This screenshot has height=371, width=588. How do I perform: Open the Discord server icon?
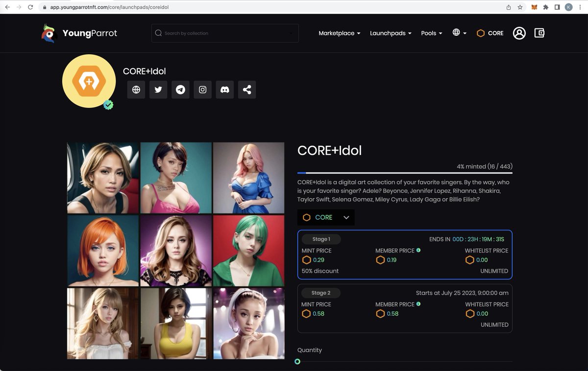pyautogui.click(x=225, y=90)
